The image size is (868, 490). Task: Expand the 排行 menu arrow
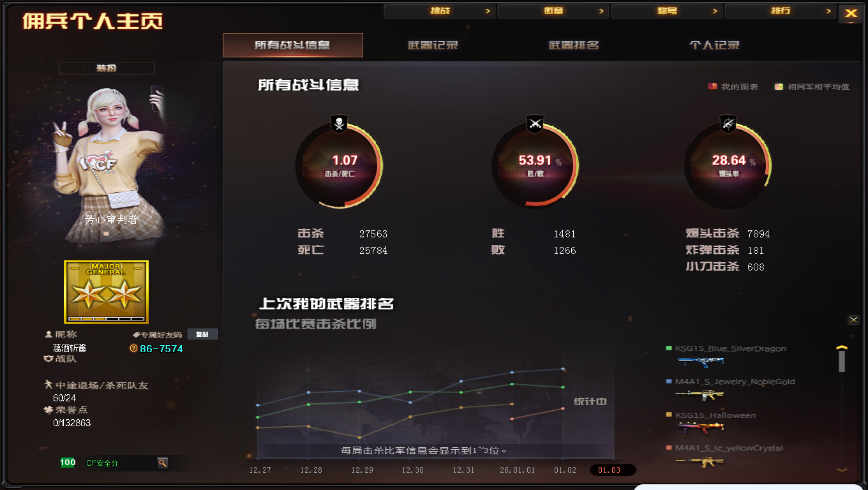pyautogui.click(x=828, y=11)
